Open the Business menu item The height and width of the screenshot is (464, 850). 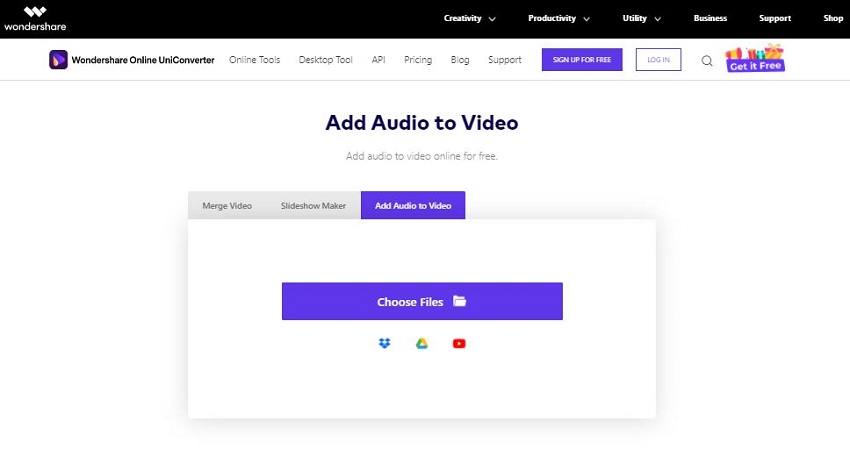710,18
